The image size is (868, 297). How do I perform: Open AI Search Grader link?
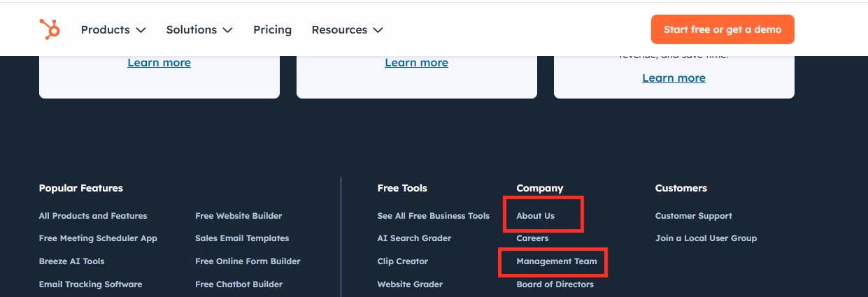414,238
